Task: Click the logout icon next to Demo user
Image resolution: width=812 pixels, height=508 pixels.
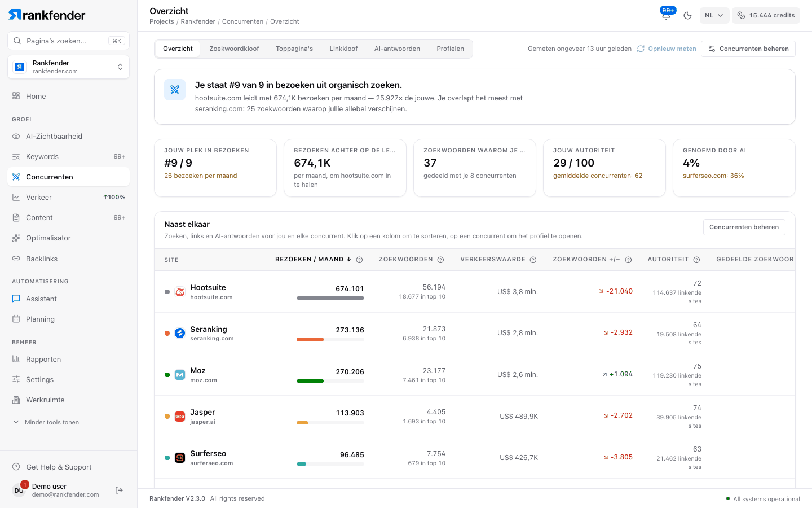Action: pyautogui.click(x=119, y=490)
